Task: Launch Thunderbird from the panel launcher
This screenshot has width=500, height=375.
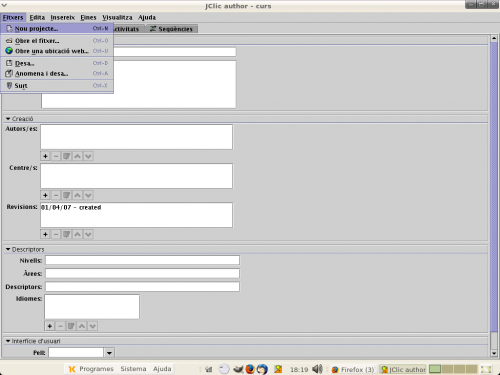Action: pos(262,369)
